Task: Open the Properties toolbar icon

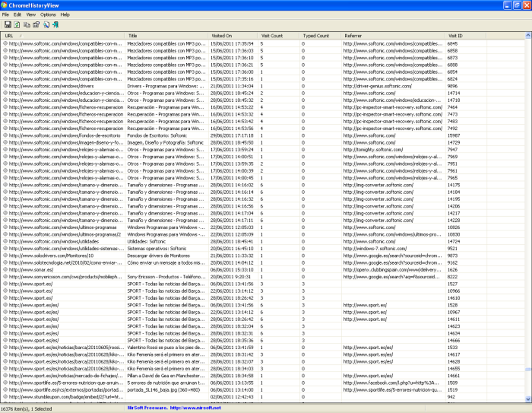Action: (37, 25)
